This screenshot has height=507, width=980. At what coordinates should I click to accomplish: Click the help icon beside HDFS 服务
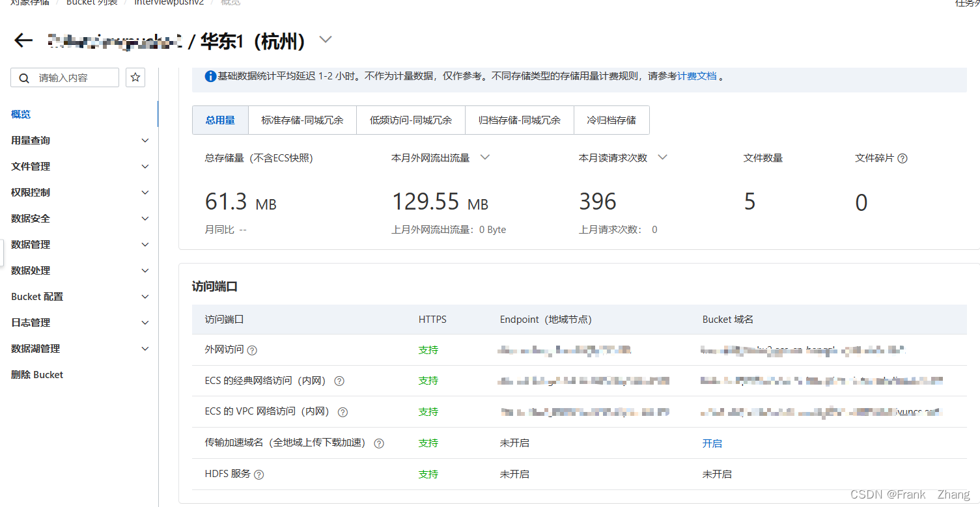pyautogui.click(x=259, y=474)
